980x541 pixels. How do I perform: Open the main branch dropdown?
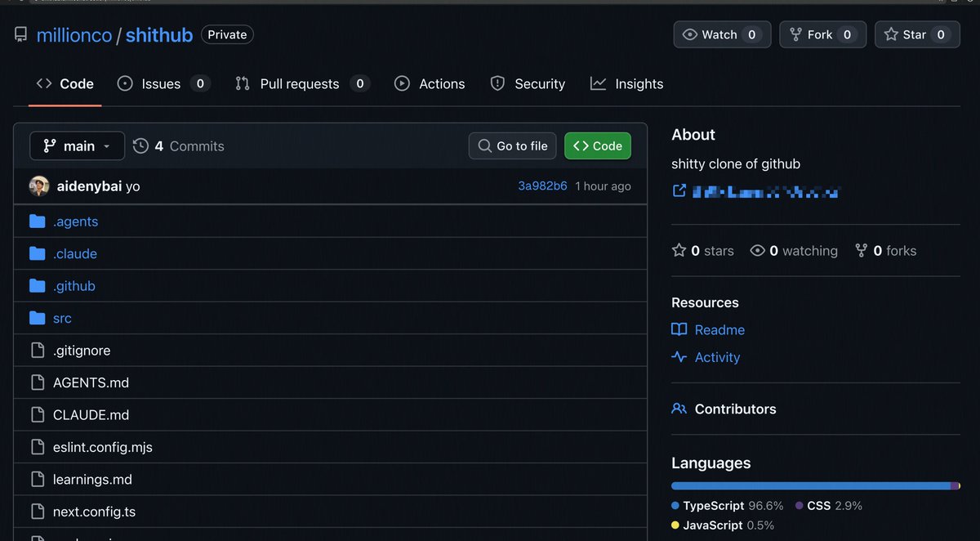pos(78,145)
